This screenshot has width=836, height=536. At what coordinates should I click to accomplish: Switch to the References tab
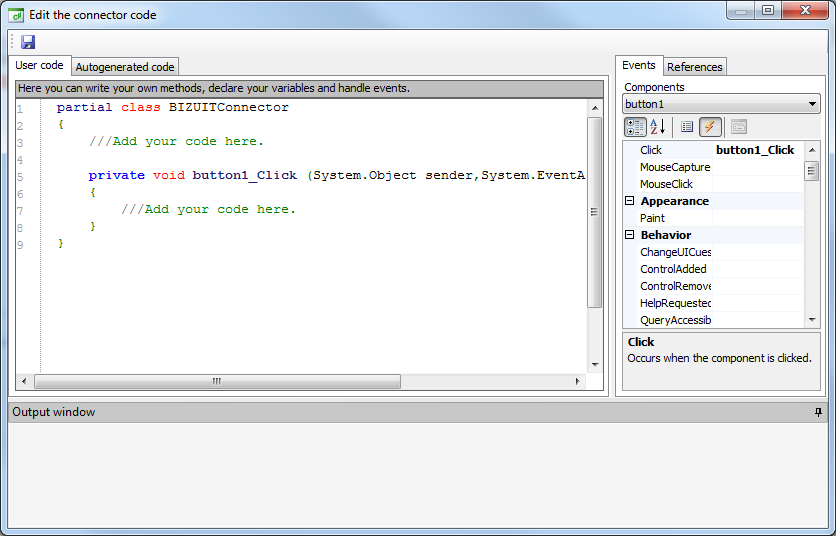pyautogui.click(x=695, y=67)
